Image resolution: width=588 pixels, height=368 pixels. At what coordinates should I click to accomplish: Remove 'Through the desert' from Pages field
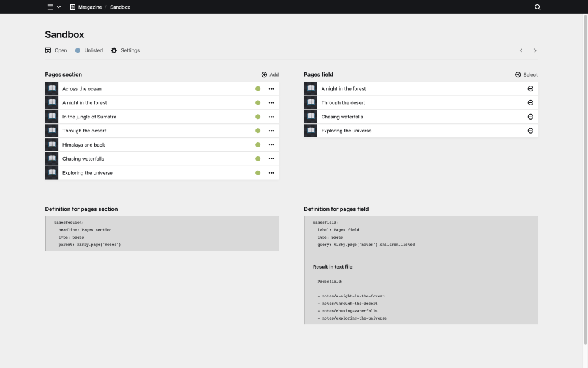pyautogui.click(x=530, y=103)
